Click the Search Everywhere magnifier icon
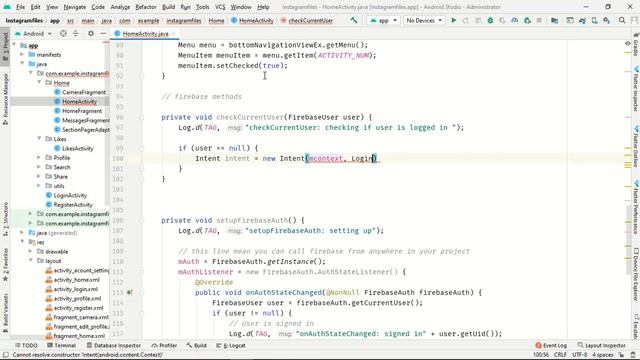Viewport: 640px width, 360px height. tap(622, 20)
